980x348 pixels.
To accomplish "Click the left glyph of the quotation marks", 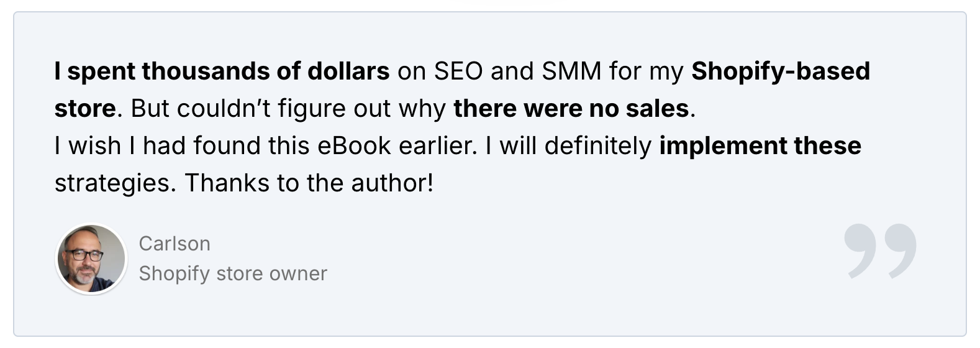I will coord(861,251).
